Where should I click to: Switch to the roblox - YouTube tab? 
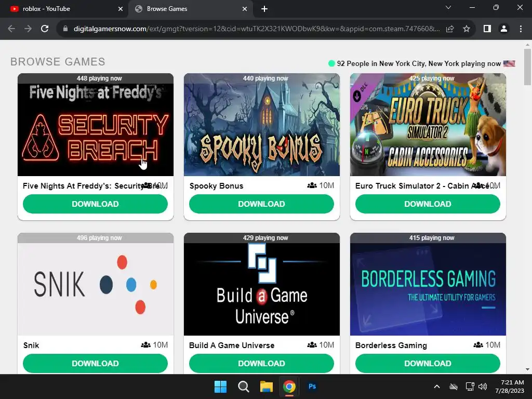(64, 9)
